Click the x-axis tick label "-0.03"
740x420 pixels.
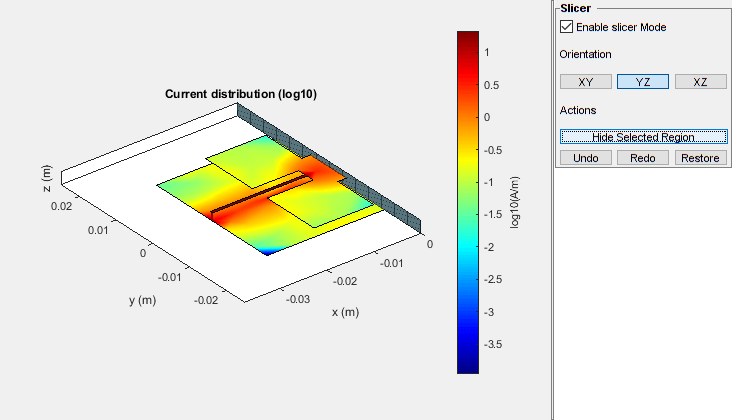pyautogui.click(x=298, y=299)
